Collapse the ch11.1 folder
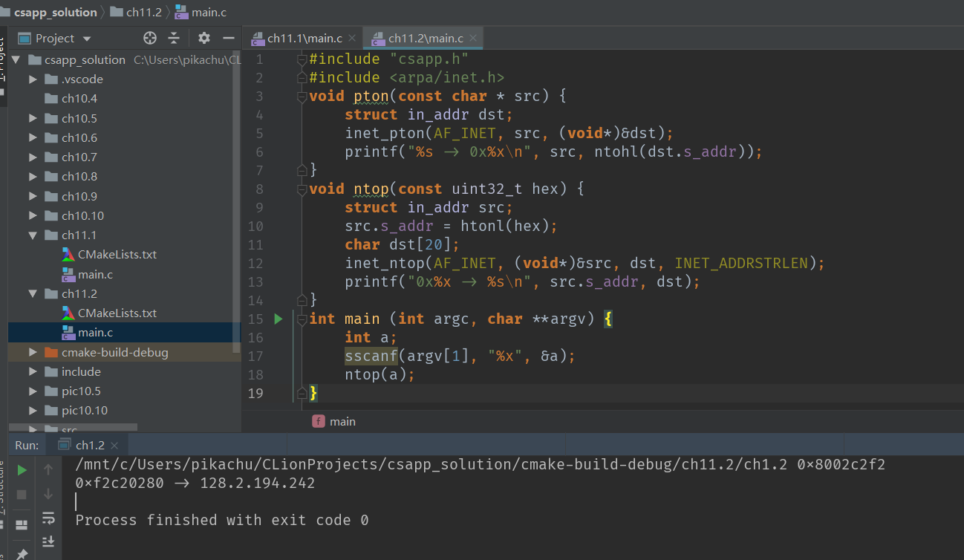This screenshot has height=560, width=964. [x=33, y=235]
